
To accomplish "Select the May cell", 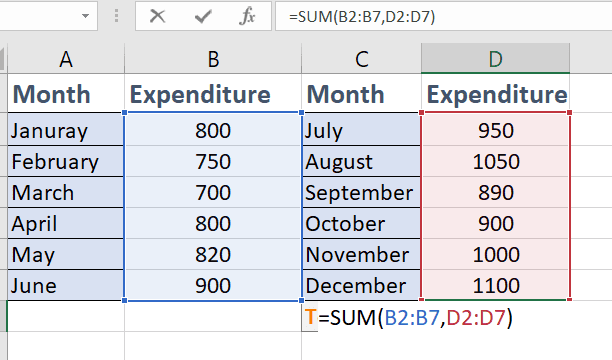I will pos(66,255).
